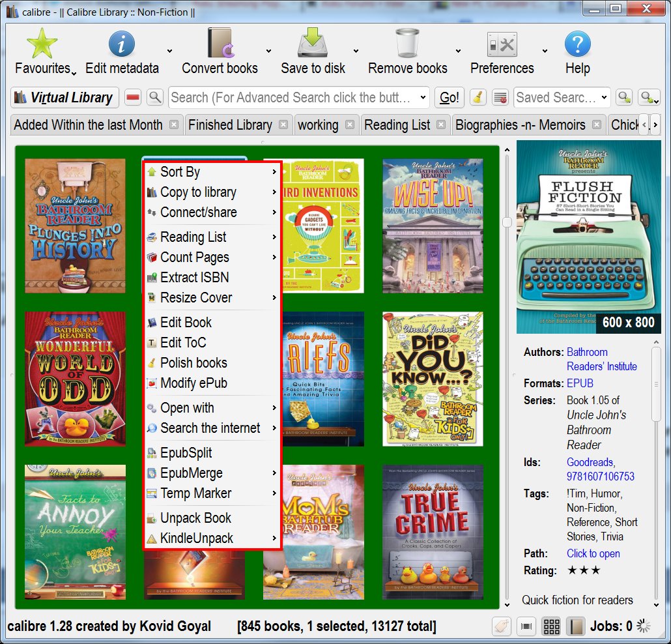Select Unpack Book menu entry
Image resolution: width=671 pixels, height=644 pixels.
212,518
